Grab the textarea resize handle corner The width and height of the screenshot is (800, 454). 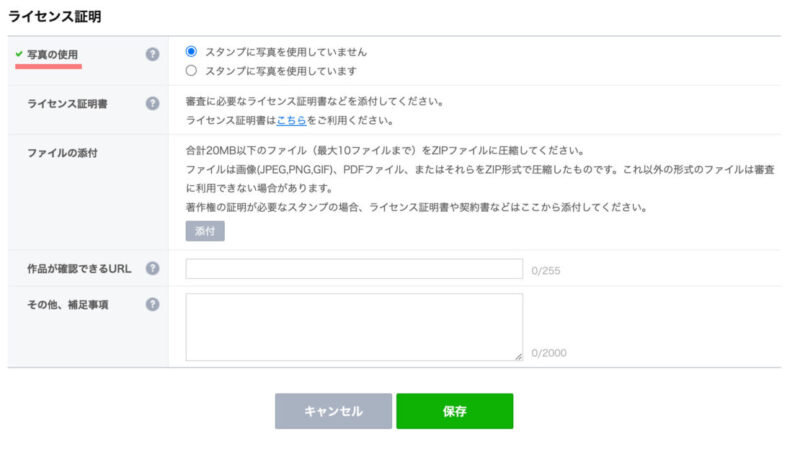pyautogui.click(x=518, y=357)
